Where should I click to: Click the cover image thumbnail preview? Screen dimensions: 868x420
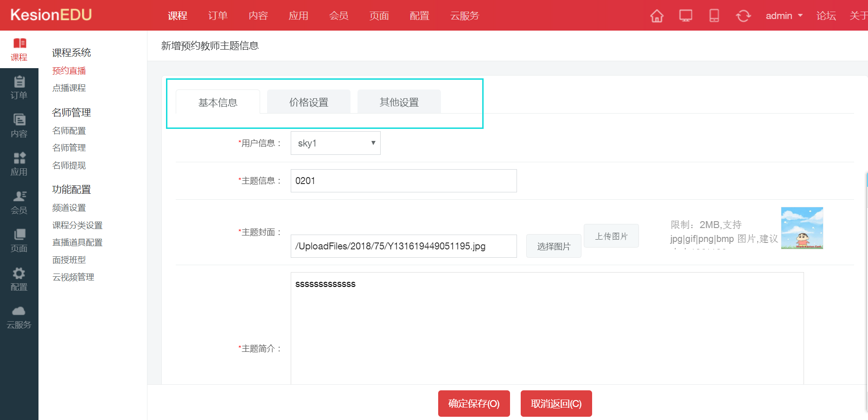[x=802, y=228]
